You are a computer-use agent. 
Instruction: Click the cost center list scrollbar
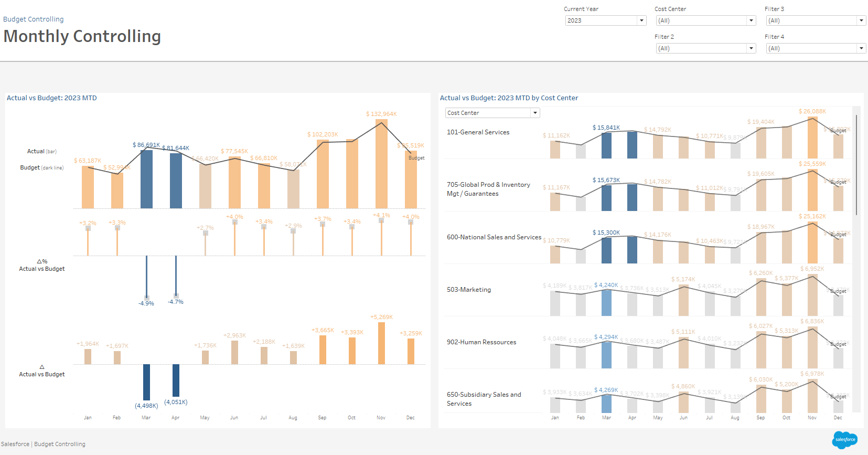856,165
